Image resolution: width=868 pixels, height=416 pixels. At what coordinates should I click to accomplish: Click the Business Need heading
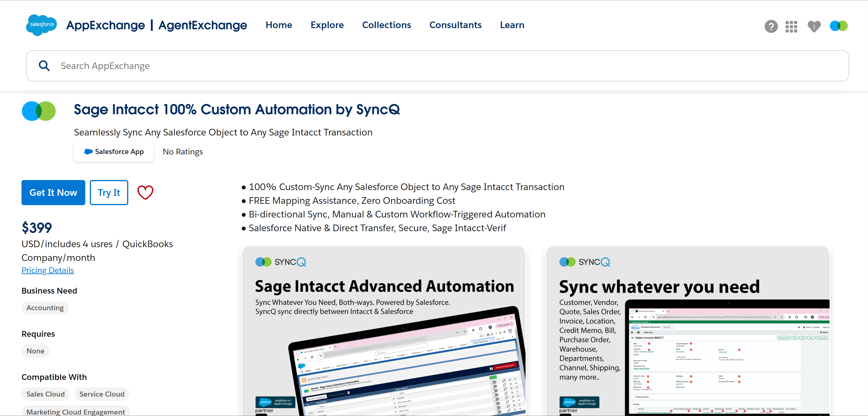tap(49, 291)
